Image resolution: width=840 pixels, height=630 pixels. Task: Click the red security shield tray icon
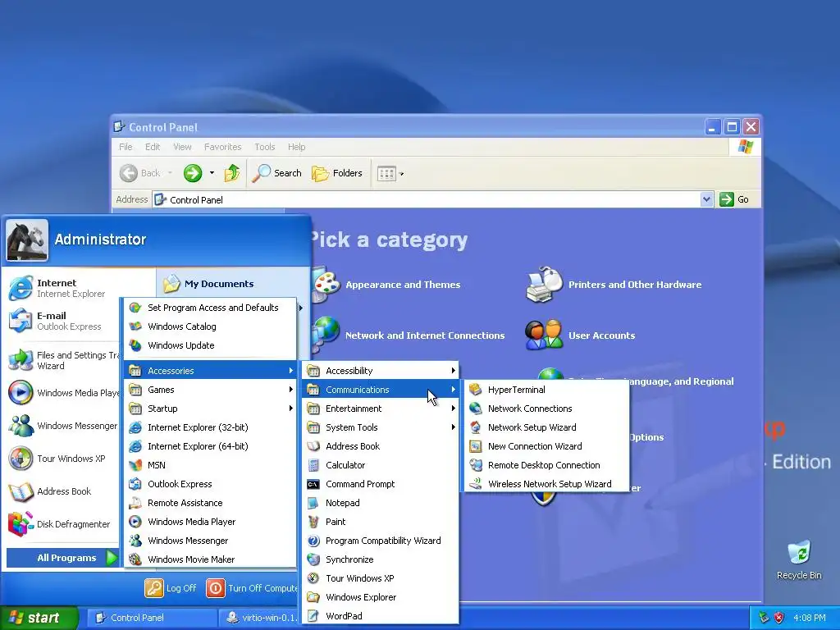click(x=779, y=618)
